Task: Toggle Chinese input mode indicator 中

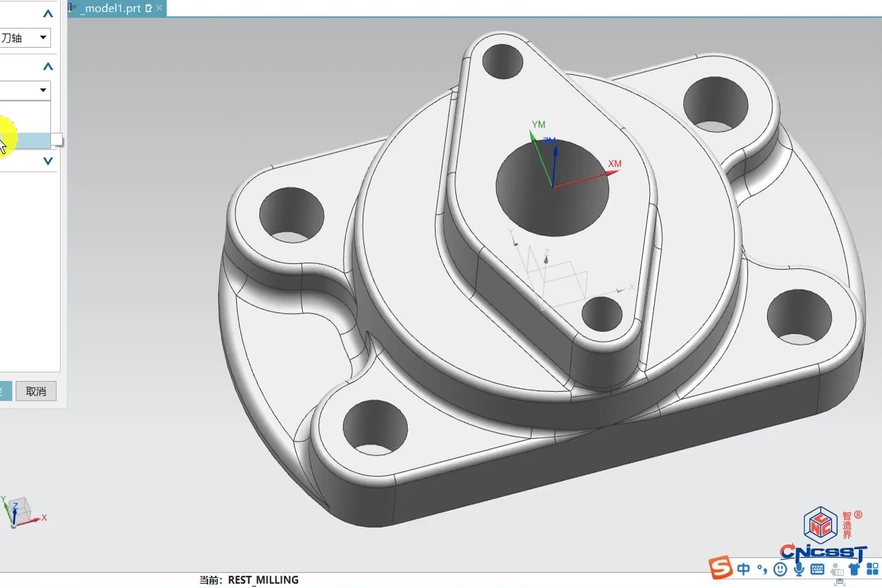Action: point(743,568)
